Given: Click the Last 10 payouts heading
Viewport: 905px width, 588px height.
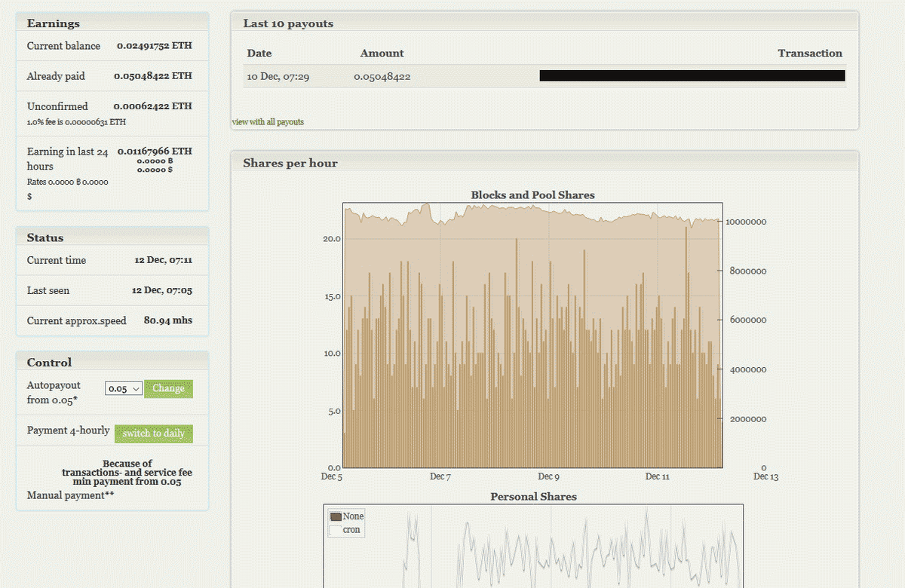Looking at the screenshot, I should pyautogui.click(x=288, y=23).
